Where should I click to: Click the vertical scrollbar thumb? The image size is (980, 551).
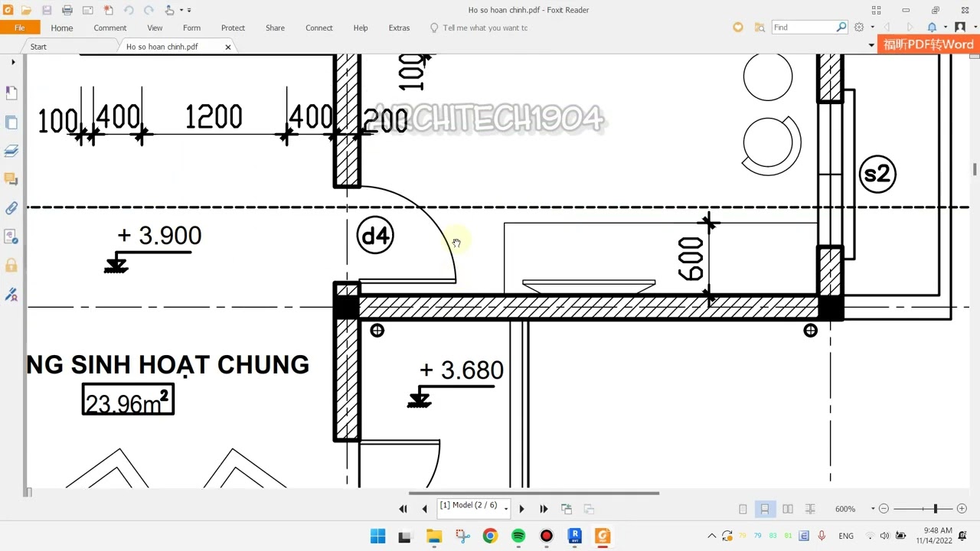click(975, 169)
